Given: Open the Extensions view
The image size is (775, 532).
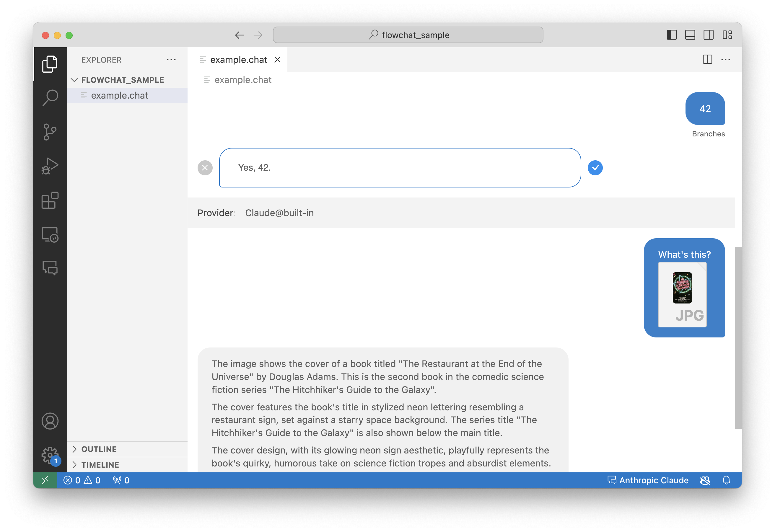Looking at the screenshot, I should click(x=50, y=200).
